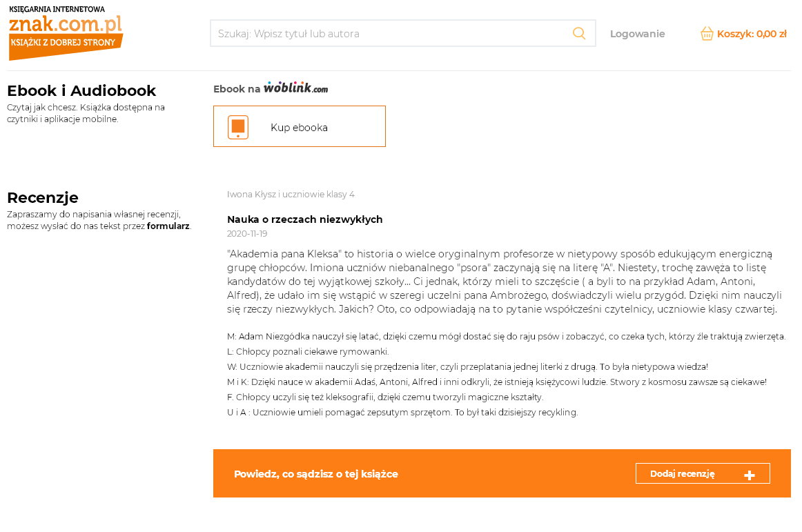Go to znak.com.pl logo homepage
The image size is (802, 532).
tap(66, 33)
